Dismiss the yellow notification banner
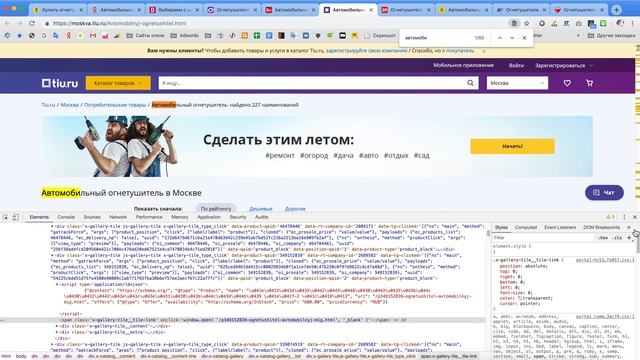 click(484, 51)
